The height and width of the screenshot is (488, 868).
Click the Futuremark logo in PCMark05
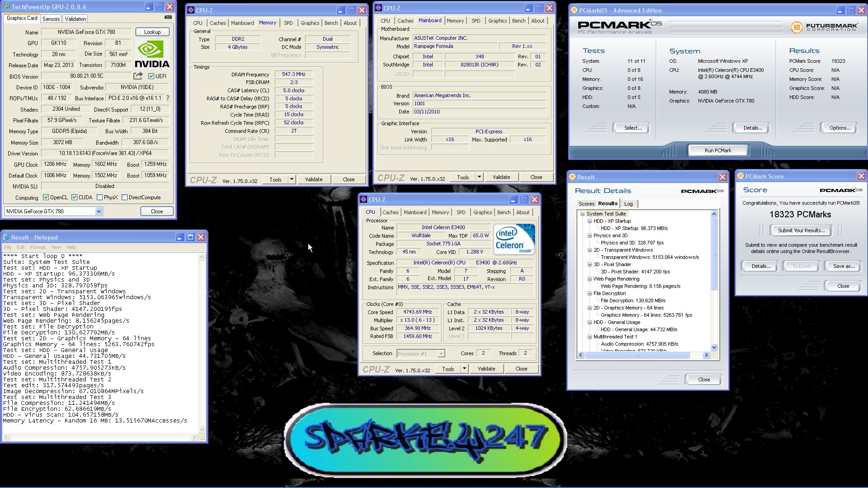[x=824, y=28]
